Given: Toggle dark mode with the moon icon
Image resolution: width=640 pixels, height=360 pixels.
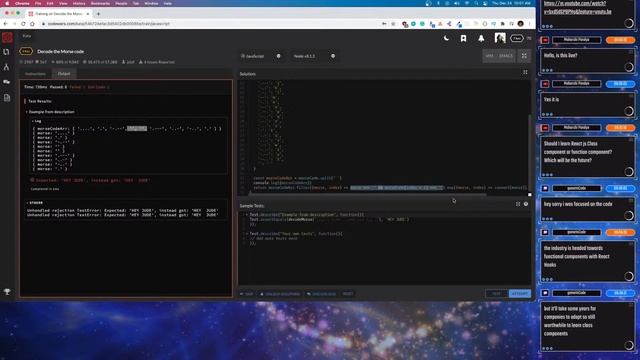Looking at the screenshot, I should pyautogui.click(x=446, y=38).
